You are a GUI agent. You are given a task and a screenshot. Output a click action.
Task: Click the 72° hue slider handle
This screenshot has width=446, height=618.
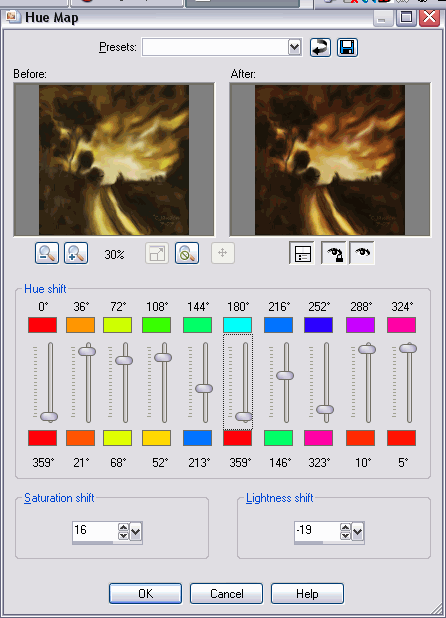click(124, 360)
